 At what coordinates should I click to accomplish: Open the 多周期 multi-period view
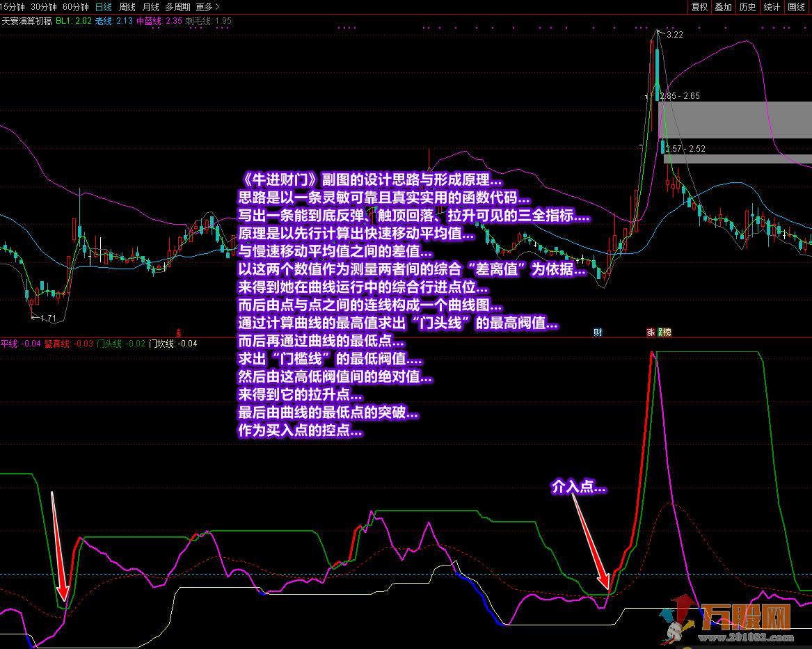click(177, 7)
